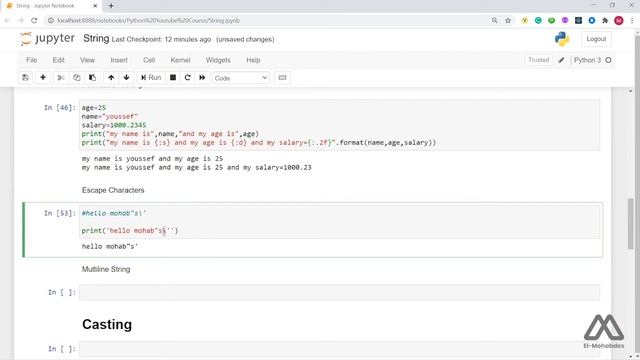Screen dimensions: 640x360
Task: Click the Trusted notebook indicator
Action: (538, 60)
